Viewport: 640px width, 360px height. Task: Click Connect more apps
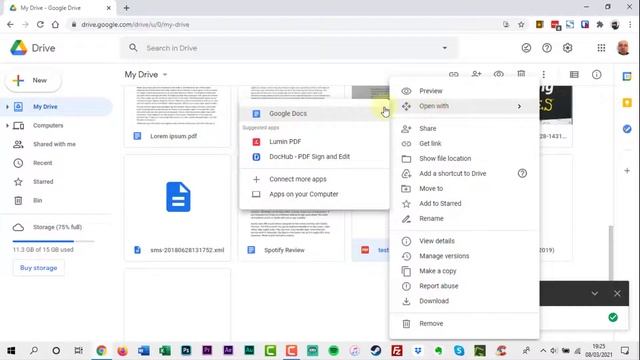314,179
